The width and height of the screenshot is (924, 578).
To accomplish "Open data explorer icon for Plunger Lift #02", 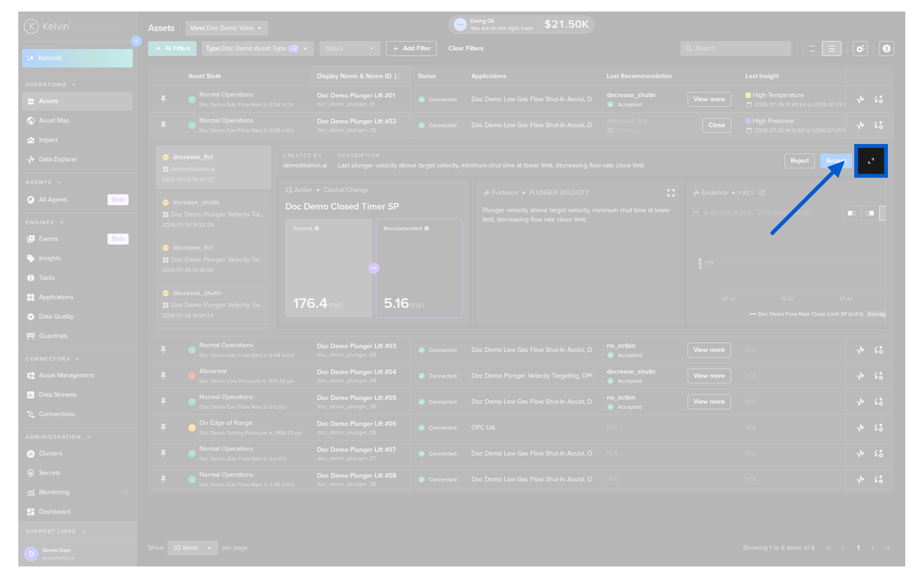I will (x=860, y=125).
